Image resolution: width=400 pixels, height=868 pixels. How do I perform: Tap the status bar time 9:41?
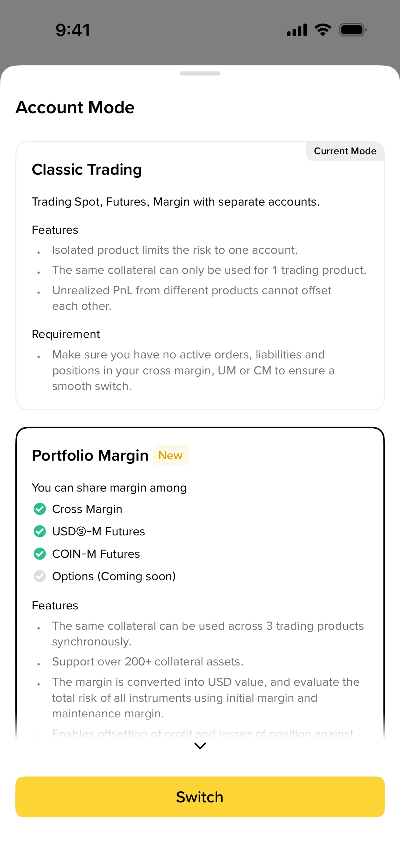tap(73, 30)
